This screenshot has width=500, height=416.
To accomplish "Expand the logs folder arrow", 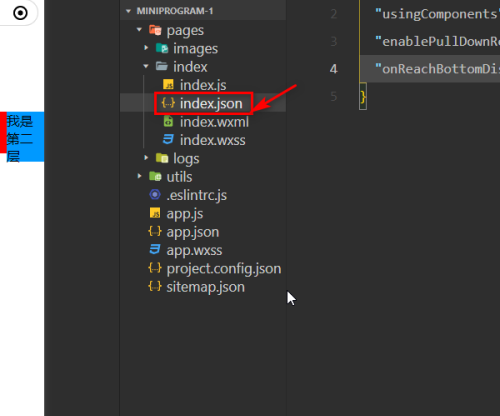I will [x=146, y=158].
